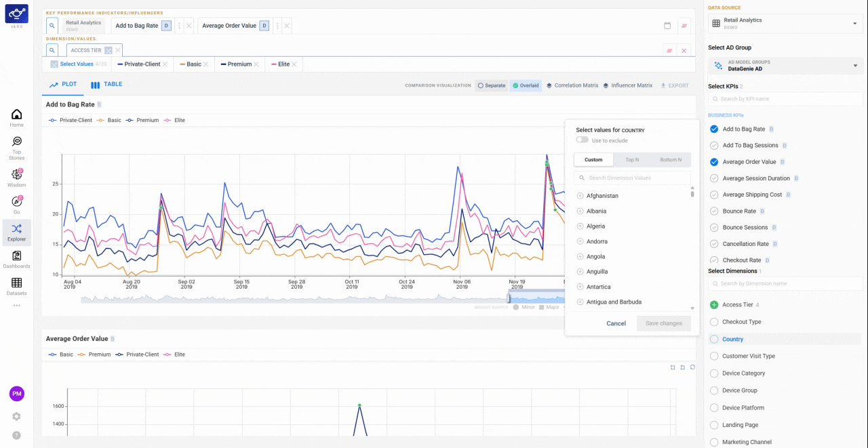Open Datasets from the sidebar
The height and width of the screenshot is (448, 868).
[16, 287]
